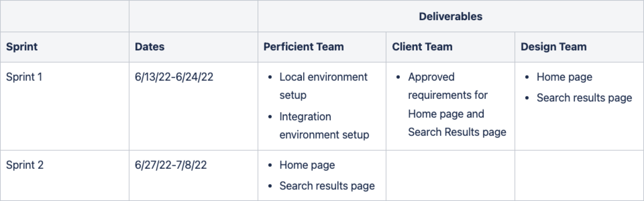Viewport: 644px width, 201px height.
Task: Click the Sprint 1 row label
Action: [x=24, y=77]
